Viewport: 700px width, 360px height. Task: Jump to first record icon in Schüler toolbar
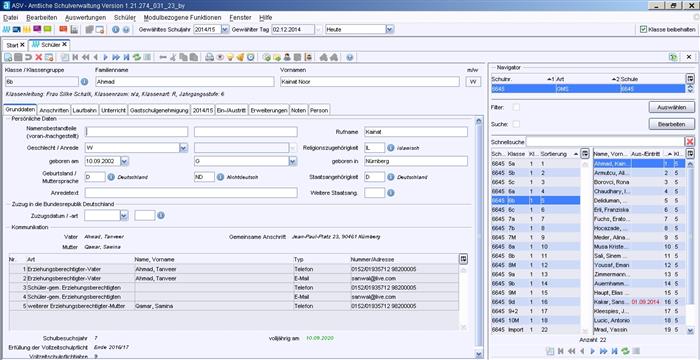click(75, 57)
